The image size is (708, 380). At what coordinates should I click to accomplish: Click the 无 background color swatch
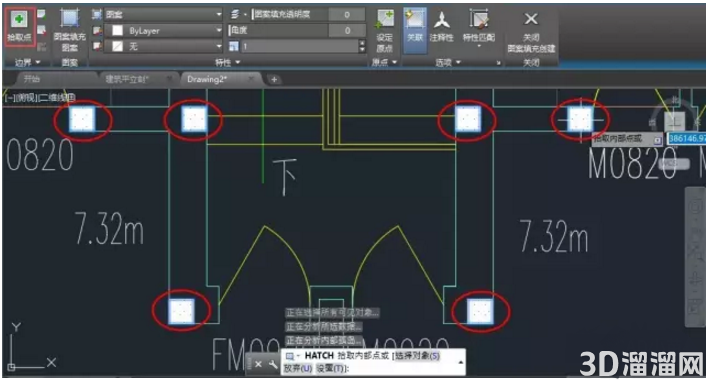(x=117, y=46)
